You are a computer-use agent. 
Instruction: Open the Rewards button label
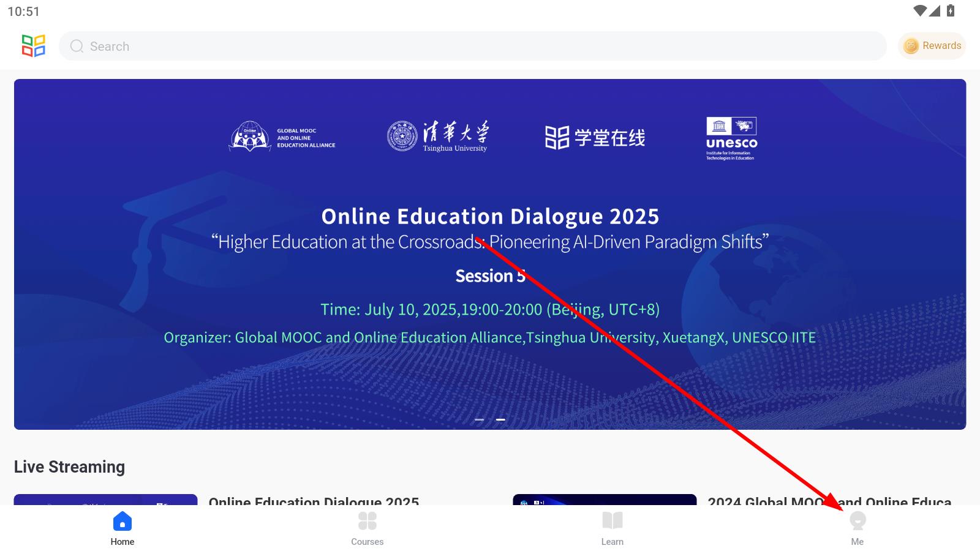[941, 46]
